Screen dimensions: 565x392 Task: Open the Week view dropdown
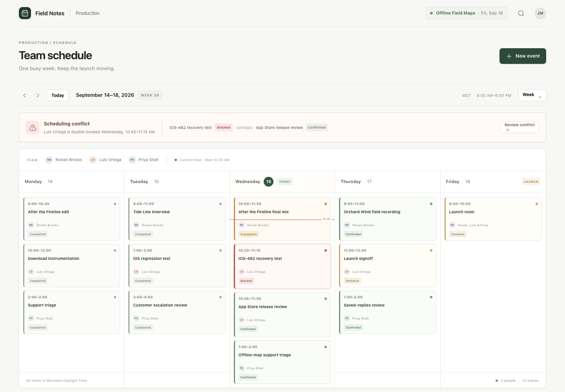(532, 95)
